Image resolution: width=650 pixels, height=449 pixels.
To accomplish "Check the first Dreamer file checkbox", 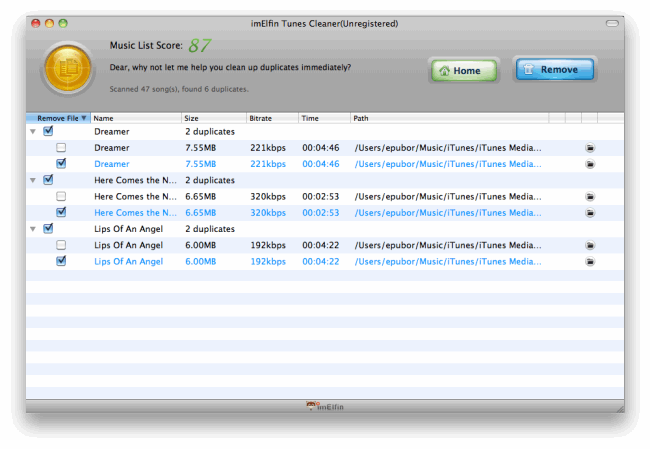I will (x=61, y=147).
